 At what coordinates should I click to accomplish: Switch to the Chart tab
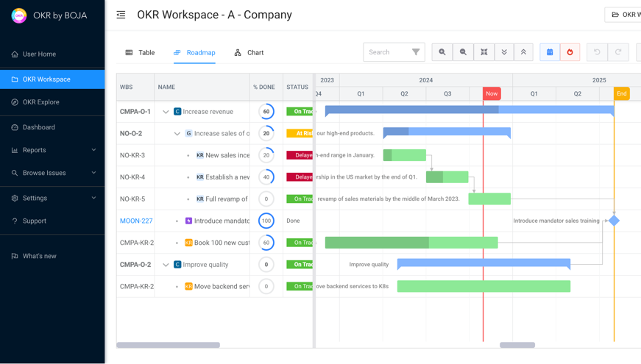point(249,53)
